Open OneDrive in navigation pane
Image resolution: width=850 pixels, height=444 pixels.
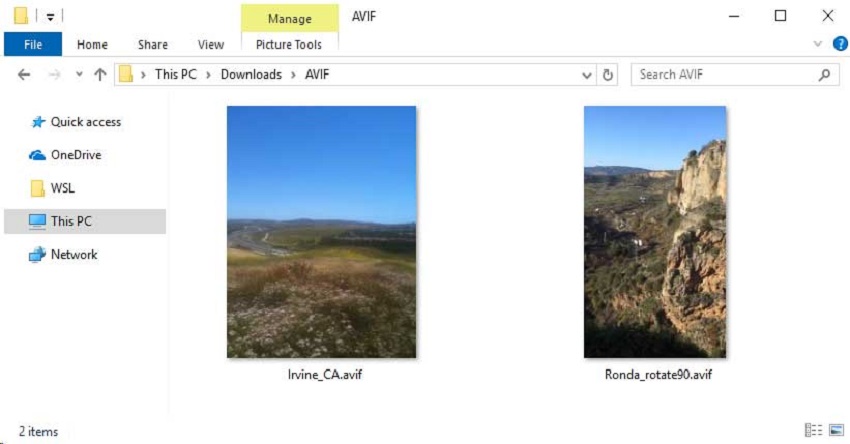[x=75, y=155]
